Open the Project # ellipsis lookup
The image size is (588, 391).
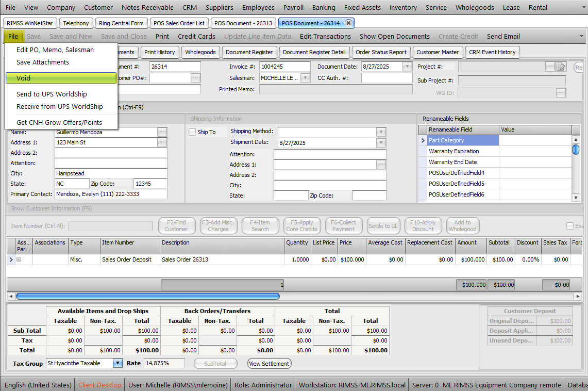(x=550, y=67)
